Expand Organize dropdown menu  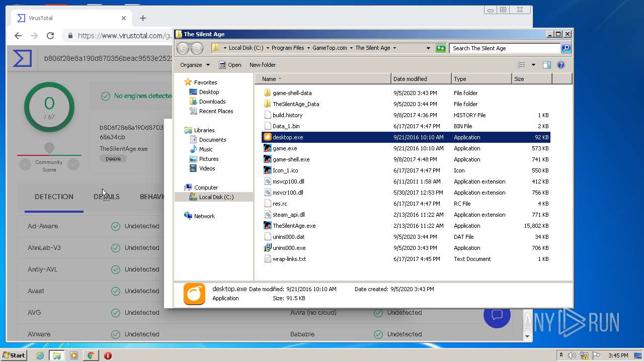coord(195,65)
